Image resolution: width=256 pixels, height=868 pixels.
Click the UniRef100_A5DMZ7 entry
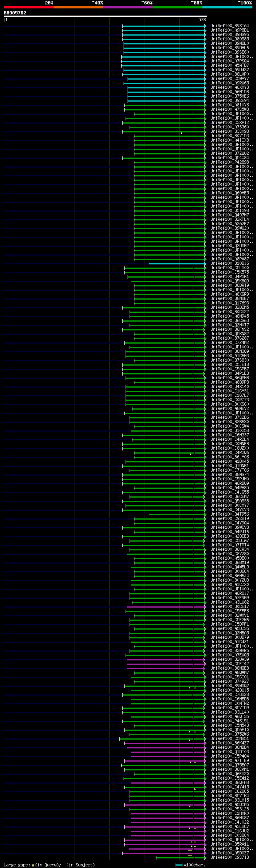230,853
